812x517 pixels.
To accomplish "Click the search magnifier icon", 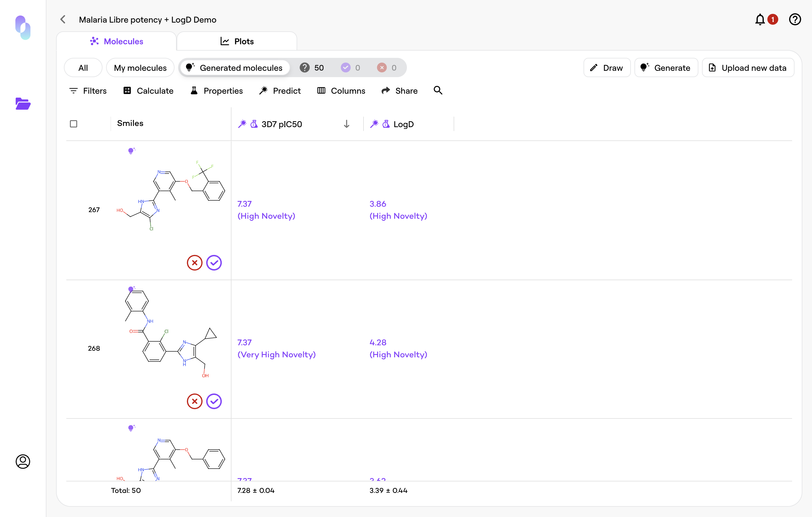I will coord(438,90).
